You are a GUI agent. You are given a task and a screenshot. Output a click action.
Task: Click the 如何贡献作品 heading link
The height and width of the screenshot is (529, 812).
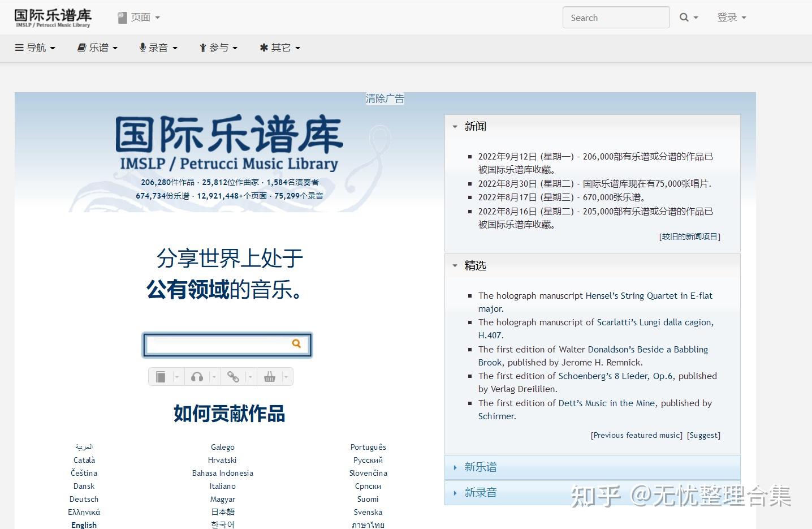(x=229, y=414)
